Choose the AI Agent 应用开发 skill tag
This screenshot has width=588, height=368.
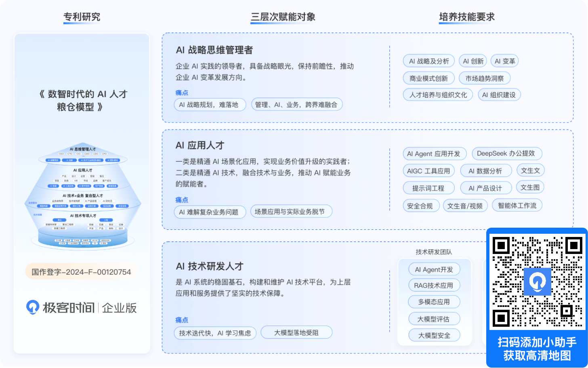[435, 154]
